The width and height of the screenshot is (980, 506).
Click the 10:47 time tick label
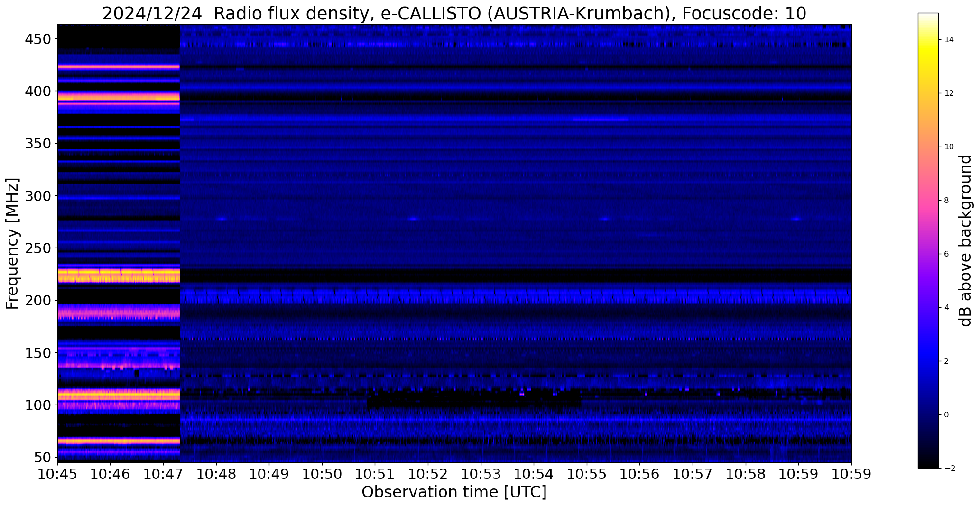pyautogui.click(x=164, y=474)
